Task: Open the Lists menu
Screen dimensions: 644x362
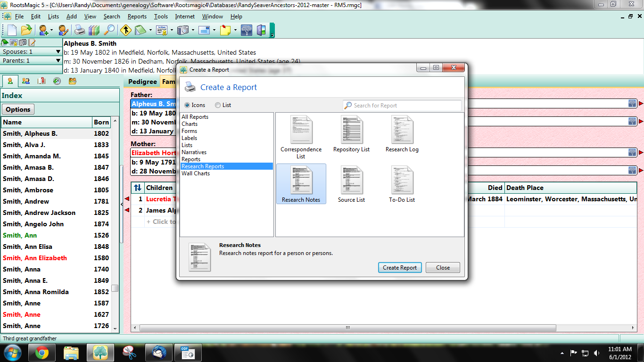Action: click(x=54, y=16)
